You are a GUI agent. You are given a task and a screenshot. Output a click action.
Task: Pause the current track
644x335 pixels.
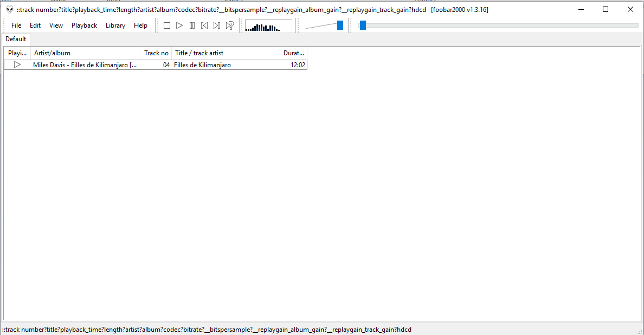click(192, 25)
